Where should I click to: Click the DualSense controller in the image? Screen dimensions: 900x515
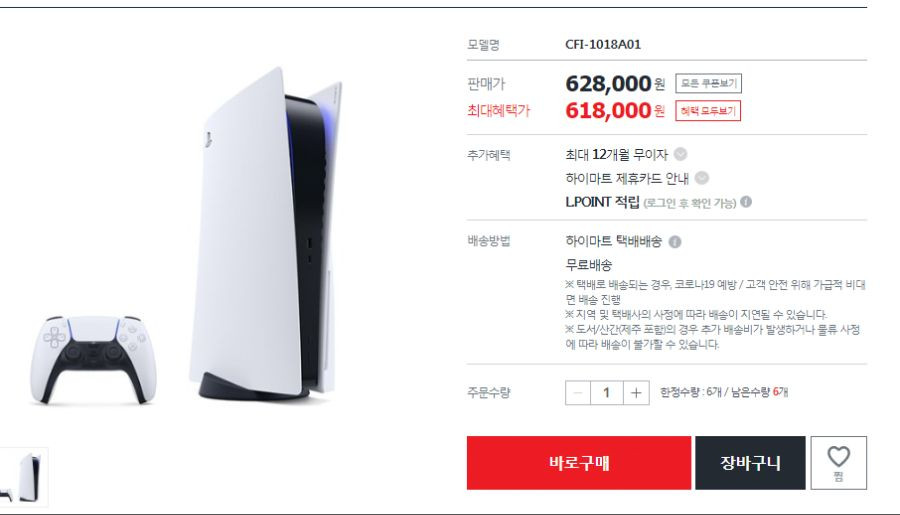tap(93, 359)
